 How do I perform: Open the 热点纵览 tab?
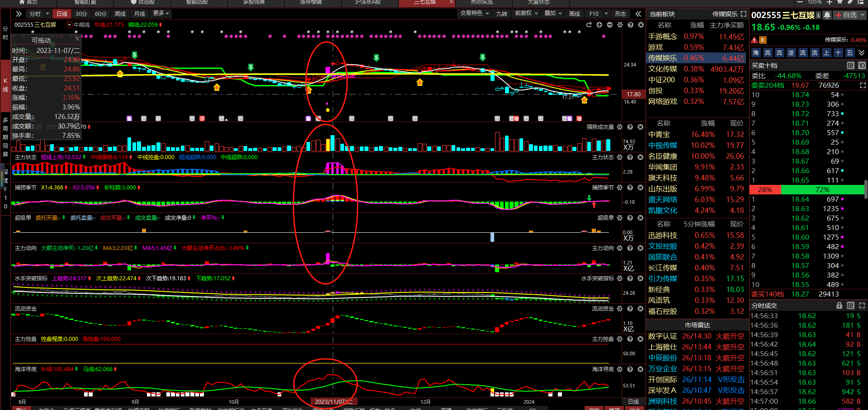pos(482,2)
